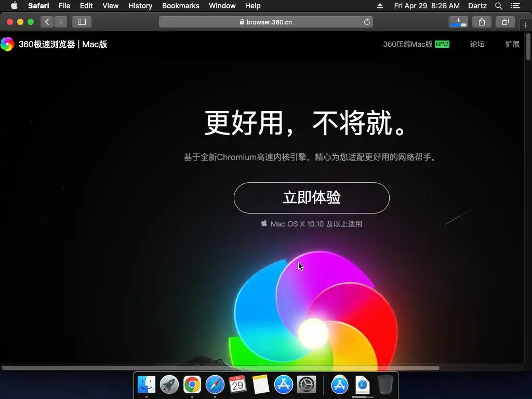
Task: Go forward with Safari's forward arrow
Action: (x=60, y=22)
